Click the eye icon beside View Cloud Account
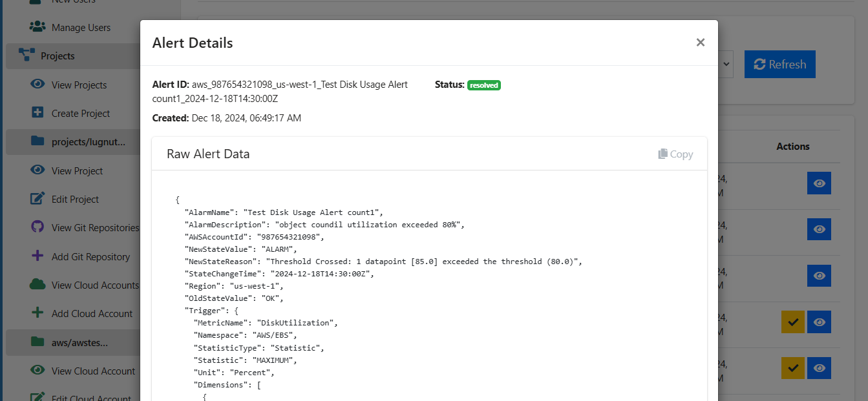Image resolution: width=868 pixels, height=401 pixels. pos(38,371)
